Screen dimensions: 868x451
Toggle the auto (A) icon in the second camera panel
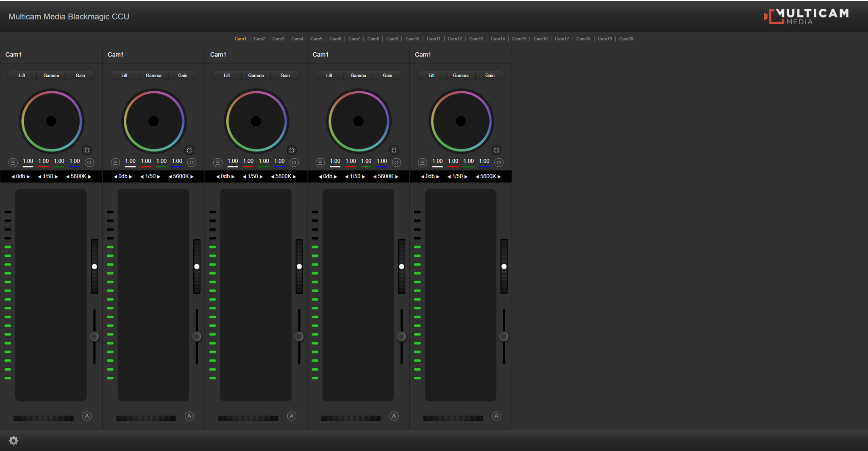[189, 416]
